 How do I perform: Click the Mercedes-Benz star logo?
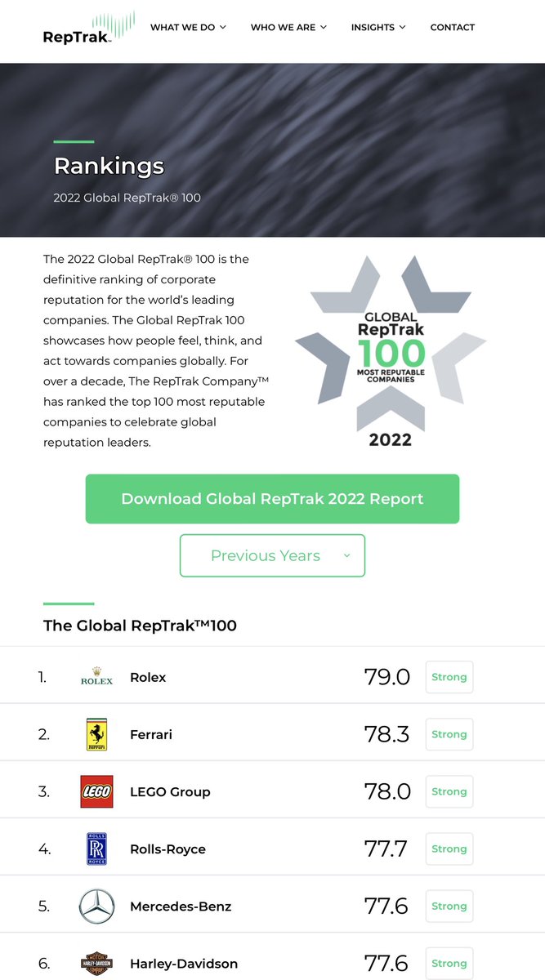coord(96,906)
